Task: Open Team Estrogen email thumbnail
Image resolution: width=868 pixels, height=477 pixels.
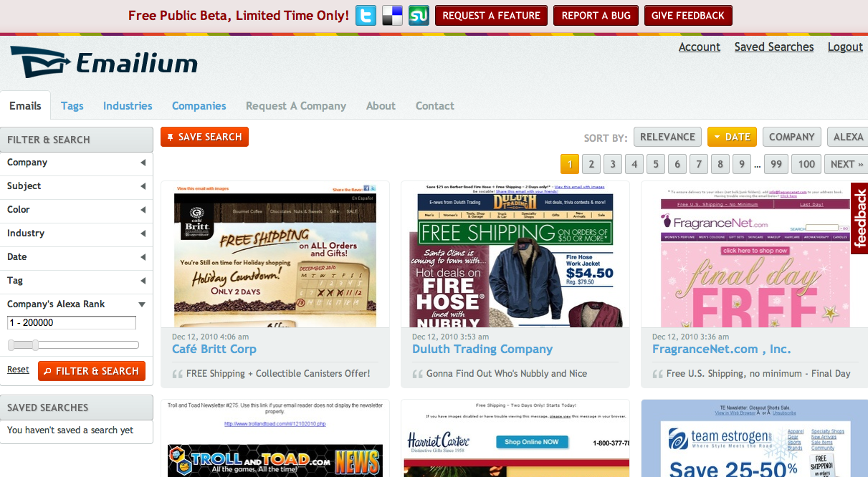Action: click(x=754, y=438)
